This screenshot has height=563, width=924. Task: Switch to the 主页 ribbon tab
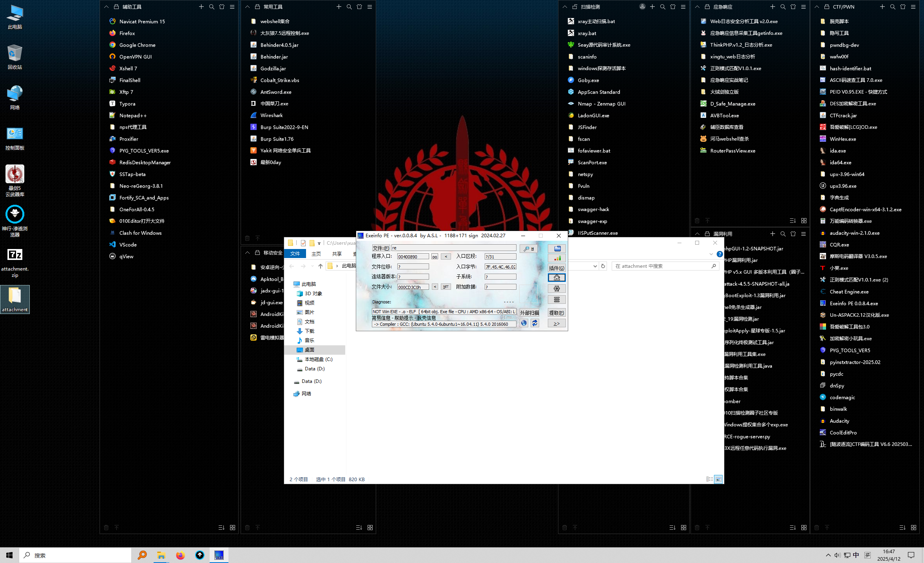[x=316, y=254]
